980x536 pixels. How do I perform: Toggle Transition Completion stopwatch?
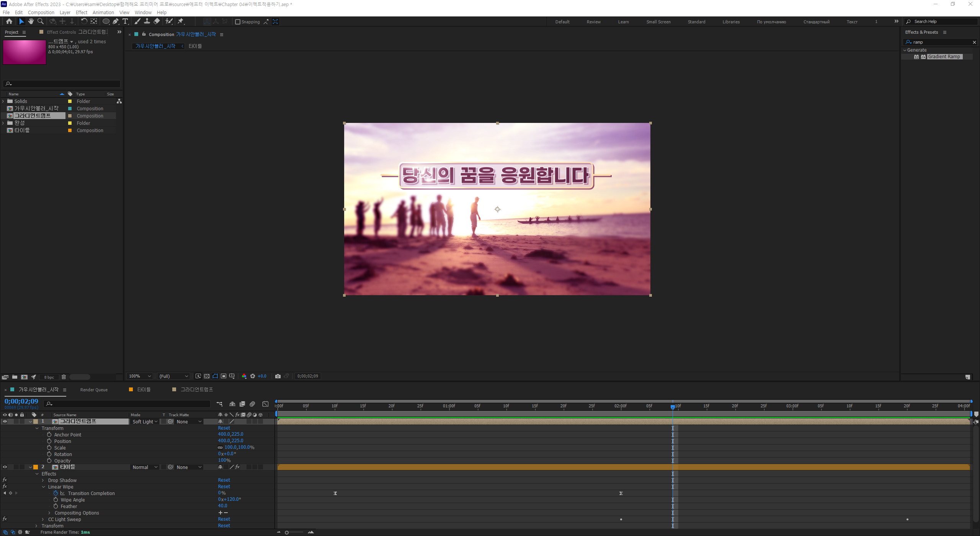[x=56, y=494]
